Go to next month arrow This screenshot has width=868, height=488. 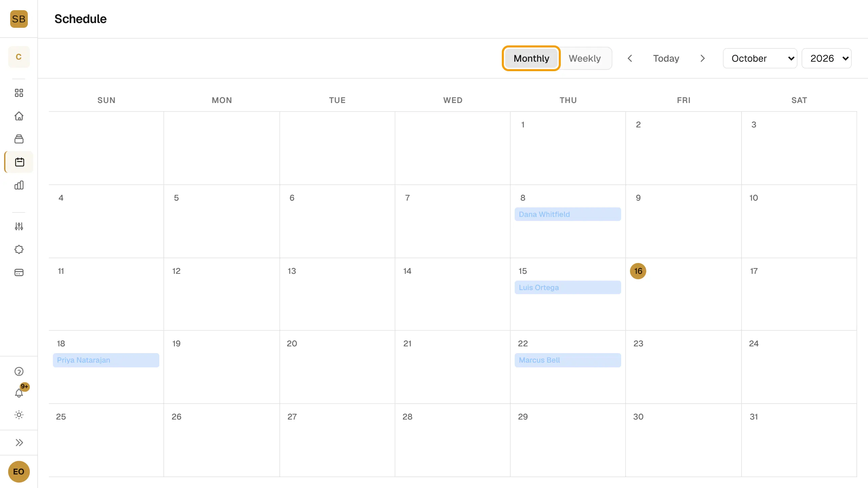pos(703,58)
